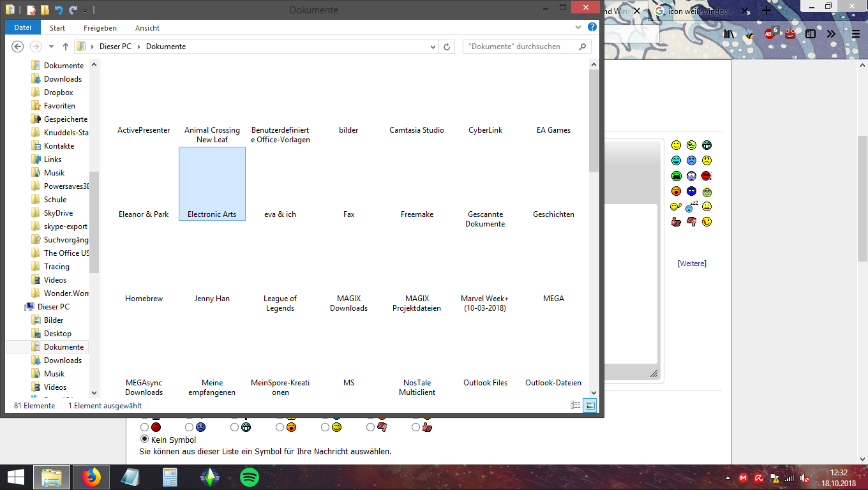Screen dimensions: 868x490
Task: Open the recent locations dropdown next to Forward
Action: pyautogui.click(x=51, y=47)
